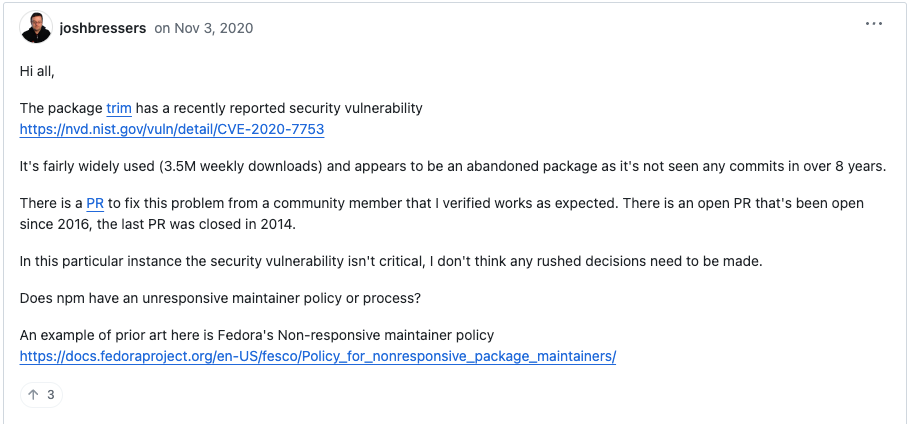Open the joshbressers username profile link
Screen dimensions: 910x424
[x=103, y=28]
